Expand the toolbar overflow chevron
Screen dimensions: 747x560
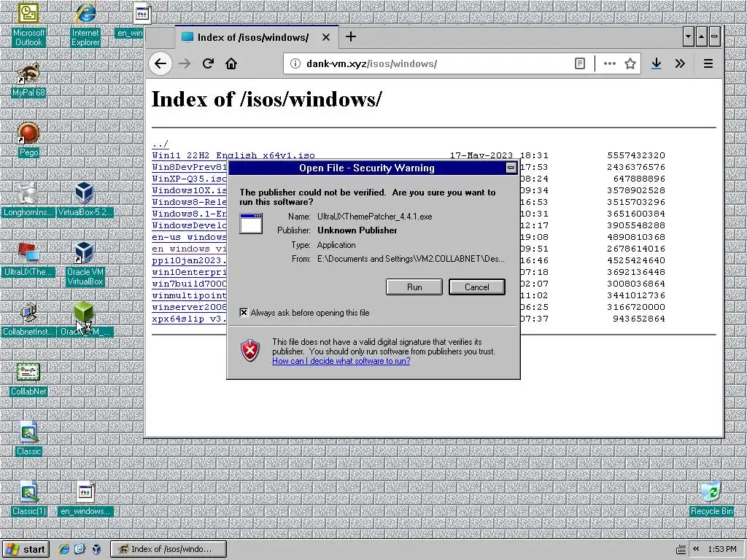(x=680, y=63)
